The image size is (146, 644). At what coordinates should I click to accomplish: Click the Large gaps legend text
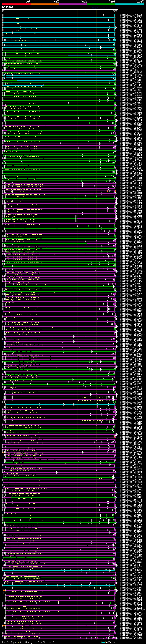[x=28, y=642]
